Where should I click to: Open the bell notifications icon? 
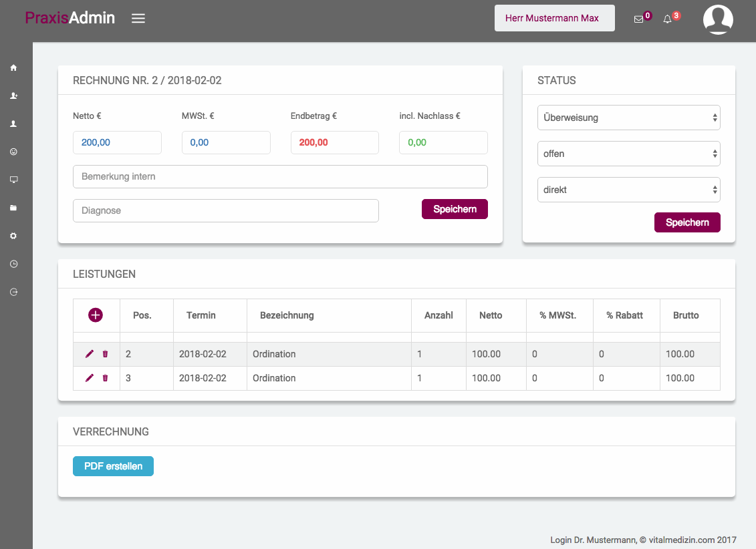coord(667,19)
